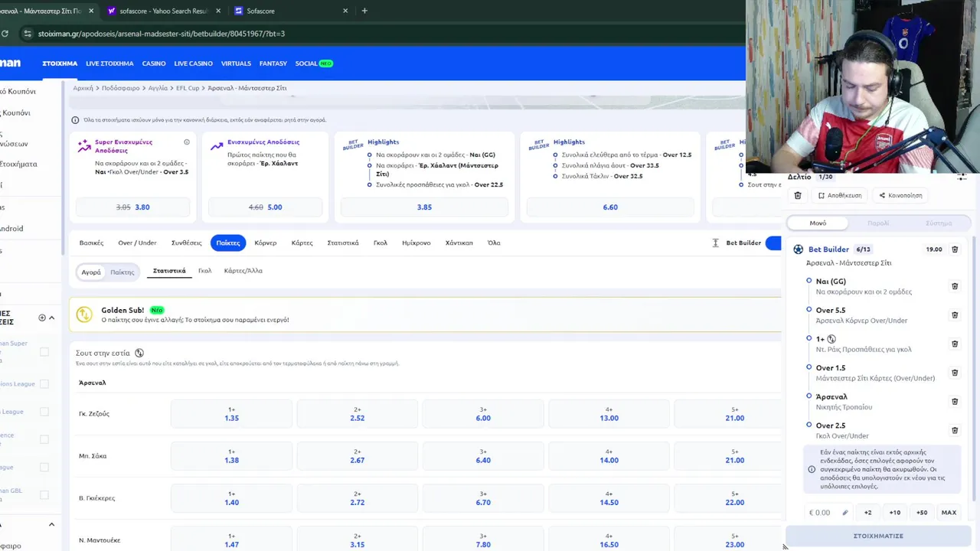Clear all bets with the trash icon
Image resolution: width=980 pixels, height=551 pixels.
pyautogui.click(x=798, y=196)
